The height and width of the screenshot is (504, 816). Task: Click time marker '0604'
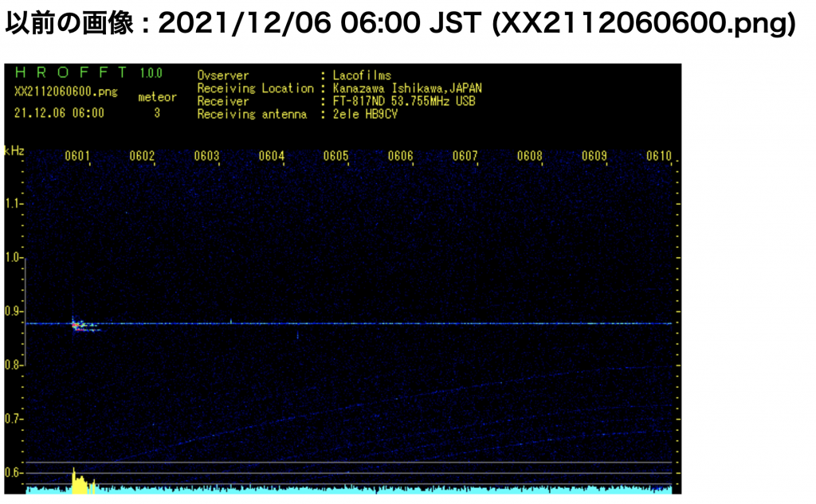(x=272, y=156)
